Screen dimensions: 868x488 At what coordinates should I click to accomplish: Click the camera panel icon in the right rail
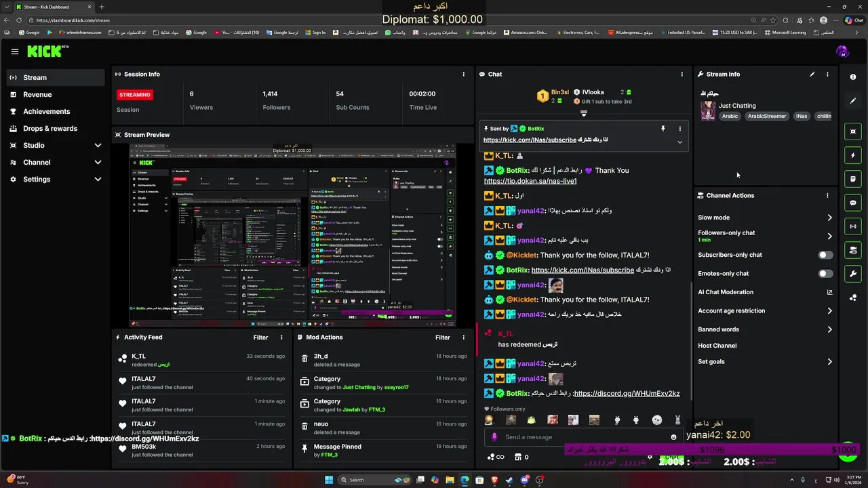click(x=853, y=250)
